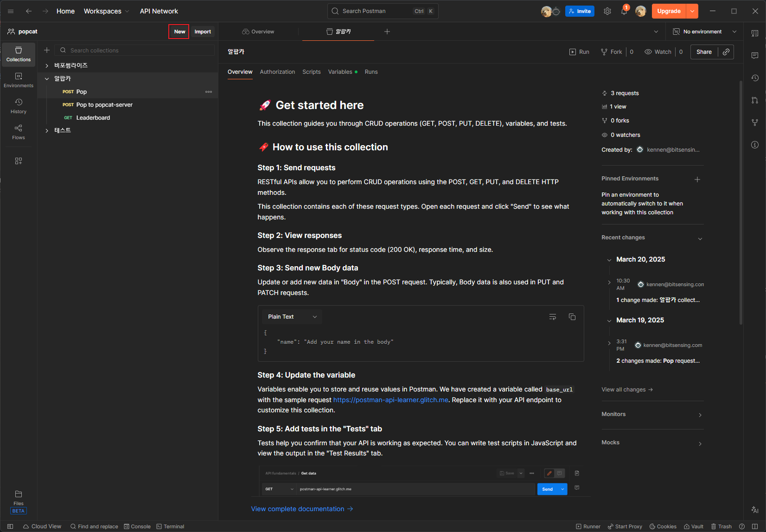
Task: Switch to the Variables tab
Action: [x=343, y=72]
